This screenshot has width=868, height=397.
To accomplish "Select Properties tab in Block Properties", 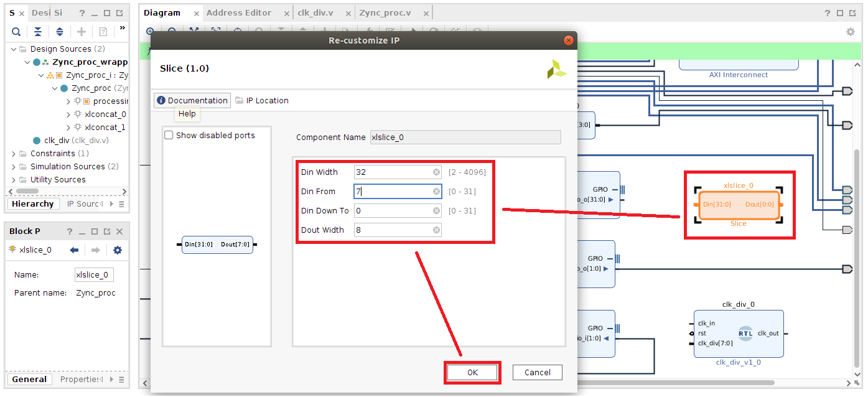I will 80,379.
